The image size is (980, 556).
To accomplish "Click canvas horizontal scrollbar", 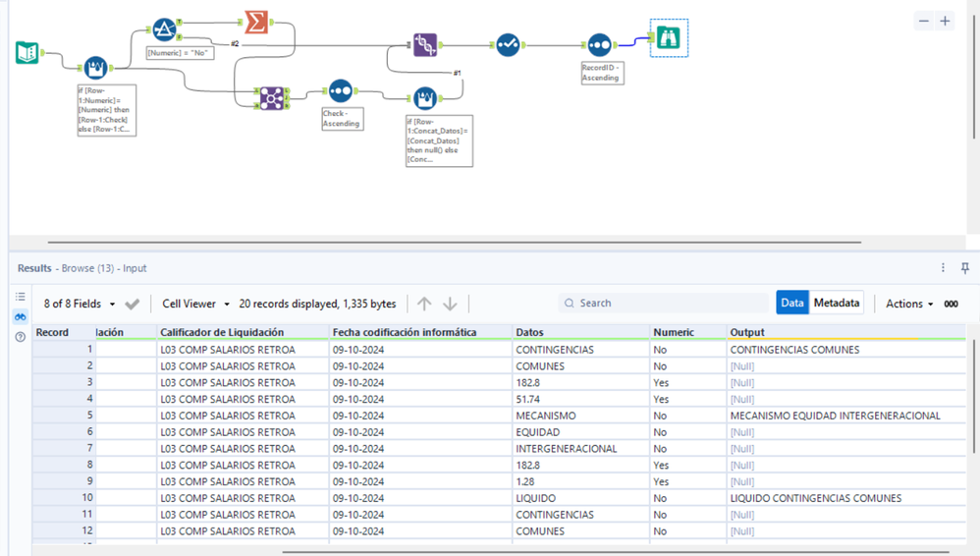I will 455,242.
